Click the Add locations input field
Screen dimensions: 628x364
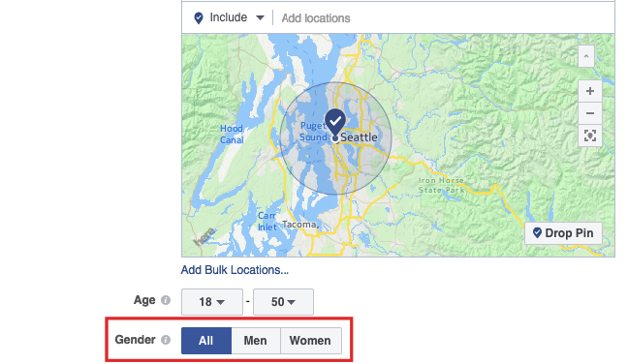point(445,18)
